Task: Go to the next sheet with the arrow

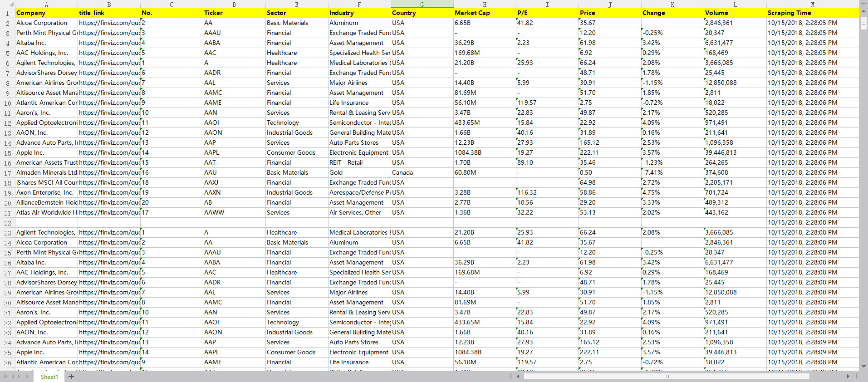Action: (x=20, y=377)
